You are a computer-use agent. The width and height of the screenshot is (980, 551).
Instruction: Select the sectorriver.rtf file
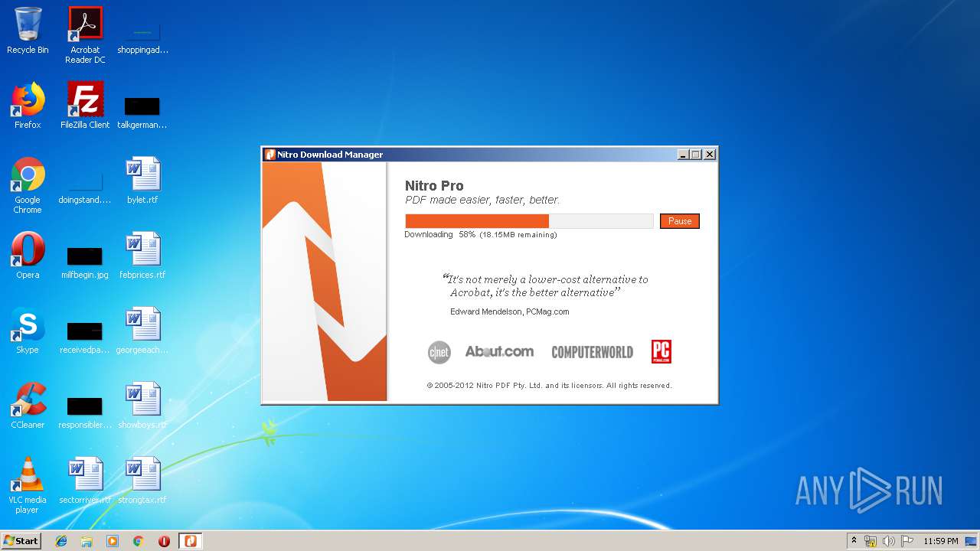pos(85,481)
